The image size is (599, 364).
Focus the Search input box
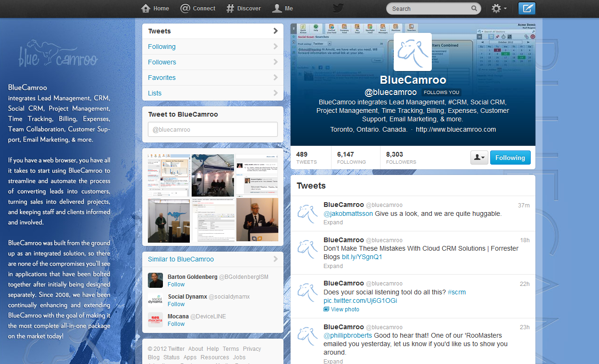[x=429, y=8]
